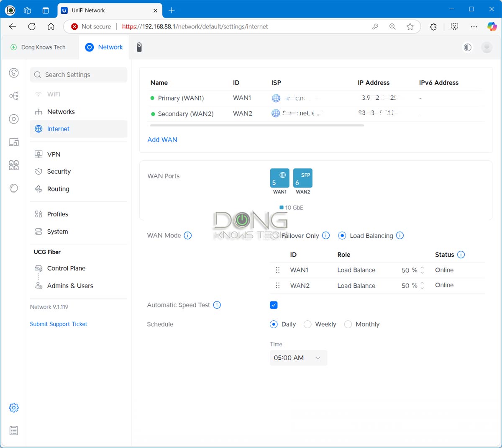Select the Weekly schedule option
This screenshot has height=448, width=502.
307,324
